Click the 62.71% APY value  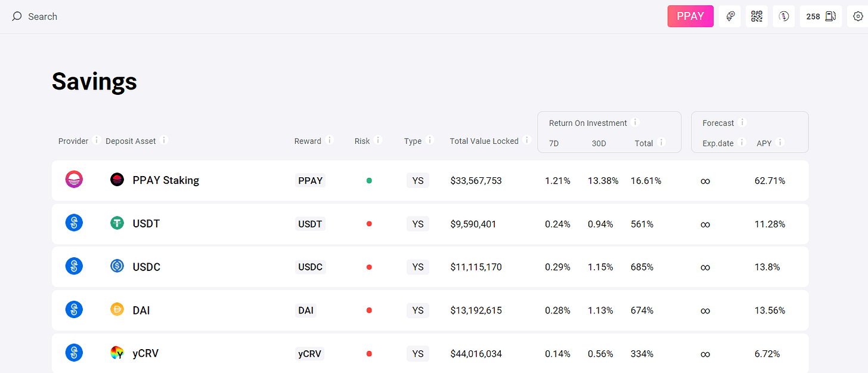pyautogui.click(x=770, y=180)
